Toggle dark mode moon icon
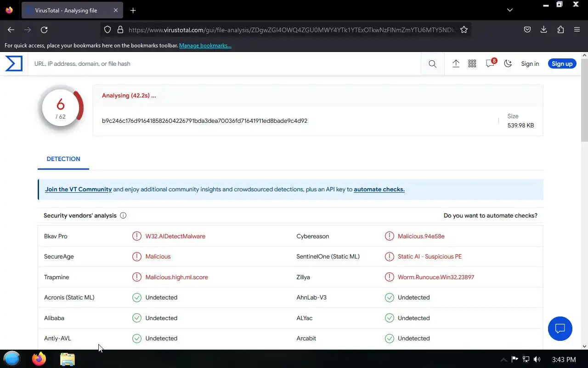588x368 pixels. (x=508, y=64)
